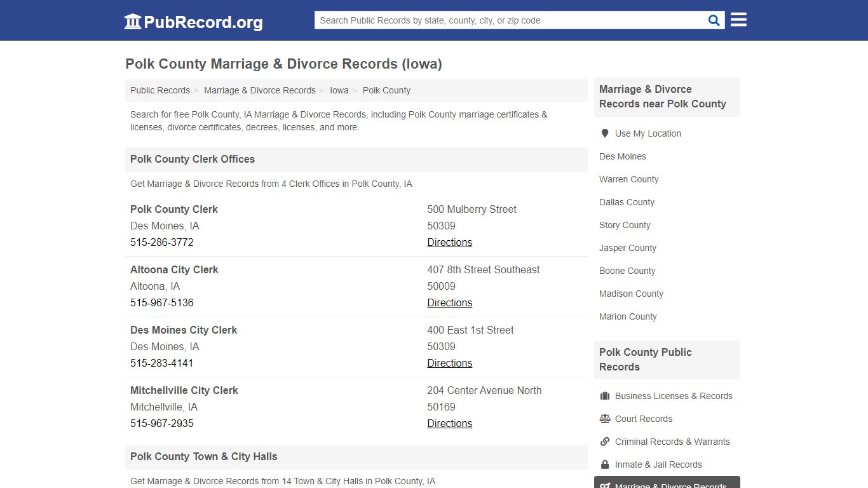Click the Use My Location pin icon
This screenshot has width=868, height=488.
pyautogui.click(x=605, y=133)
